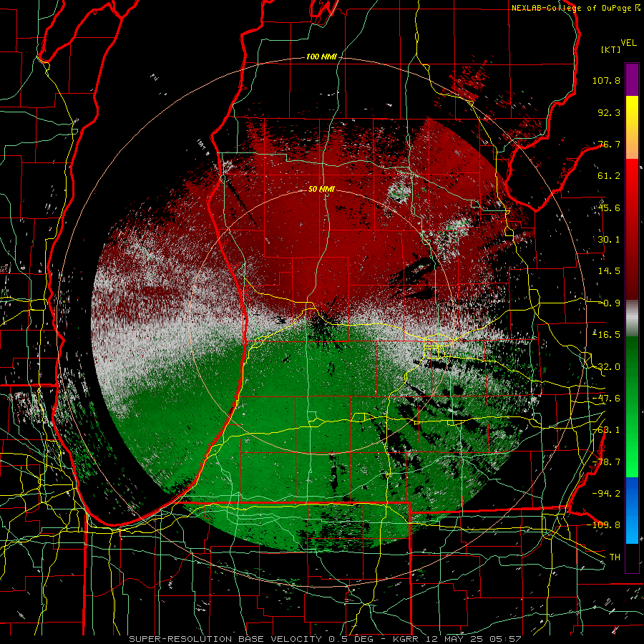
Task: Click the [KT] units label
Action: 611,49
